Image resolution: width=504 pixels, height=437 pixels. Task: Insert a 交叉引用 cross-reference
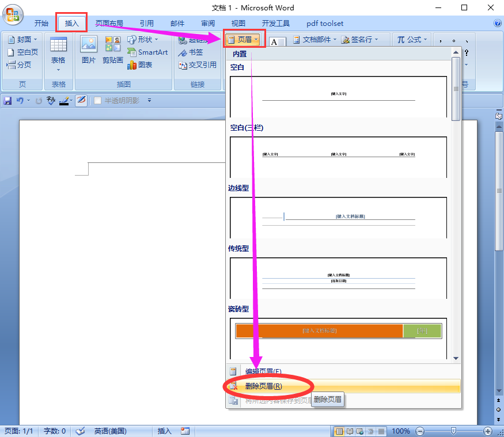click(198, 65)
